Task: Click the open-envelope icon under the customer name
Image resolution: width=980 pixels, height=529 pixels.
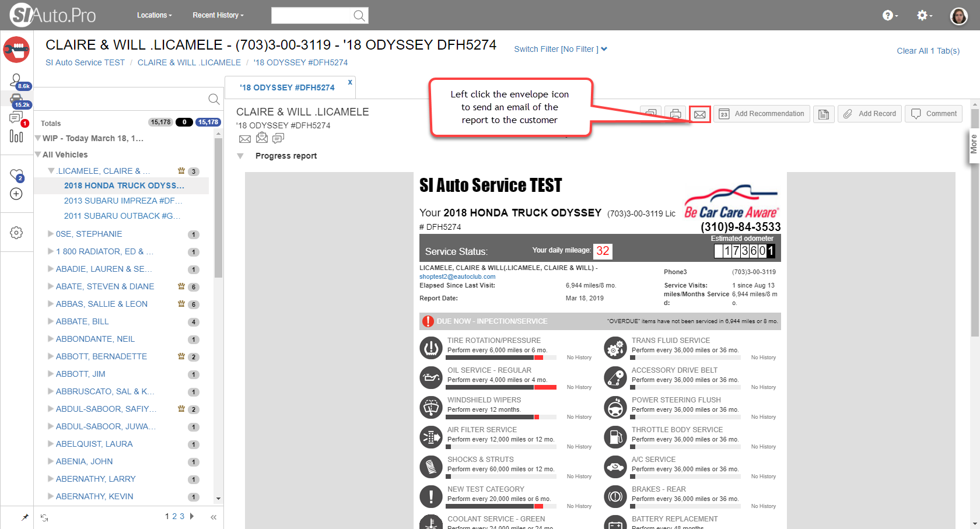Action: 262,138
